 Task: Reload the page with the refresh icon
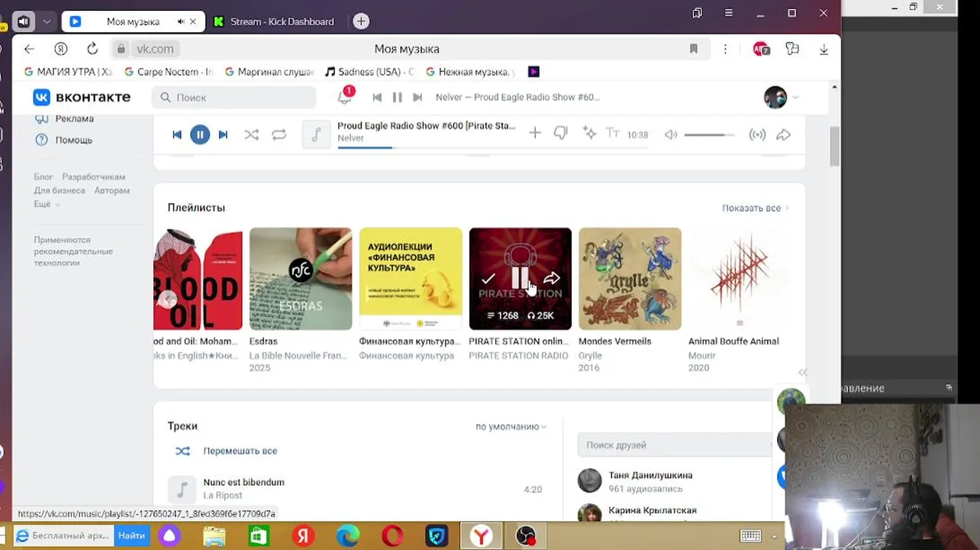coord(92,49)
